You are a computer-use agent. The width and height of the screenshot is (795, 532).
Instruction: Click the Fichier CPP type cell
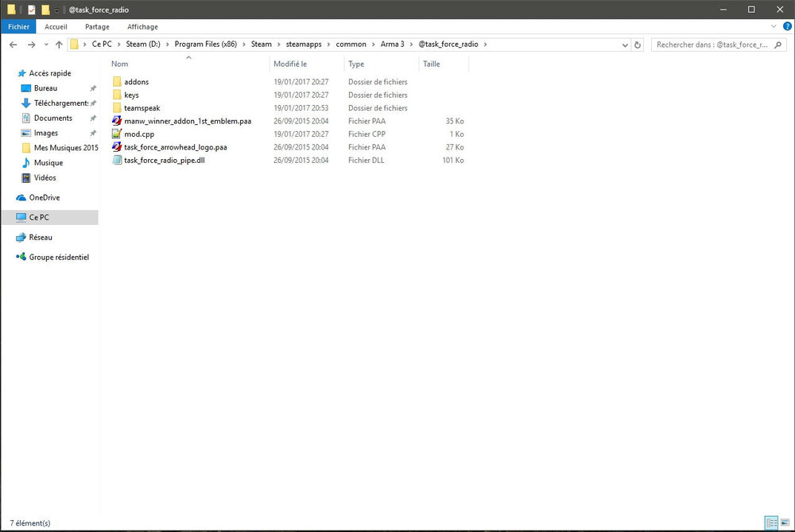click(366, 134)
